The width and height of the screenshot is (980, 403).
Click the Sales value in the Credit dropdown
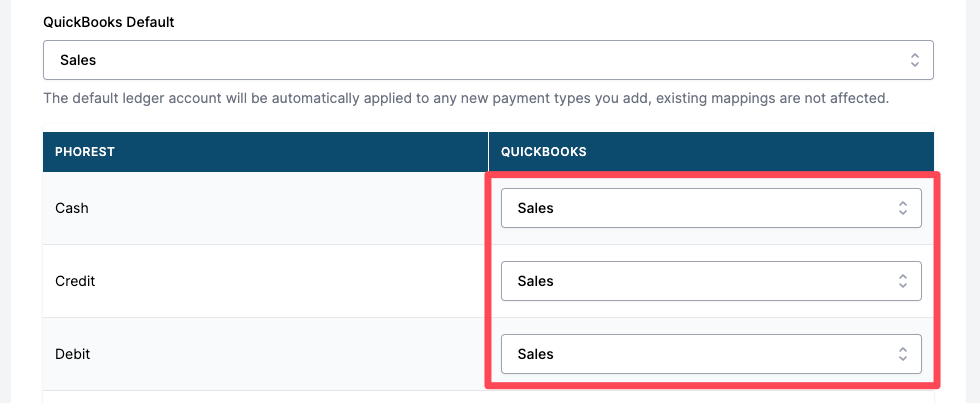(x=535, y=281)
